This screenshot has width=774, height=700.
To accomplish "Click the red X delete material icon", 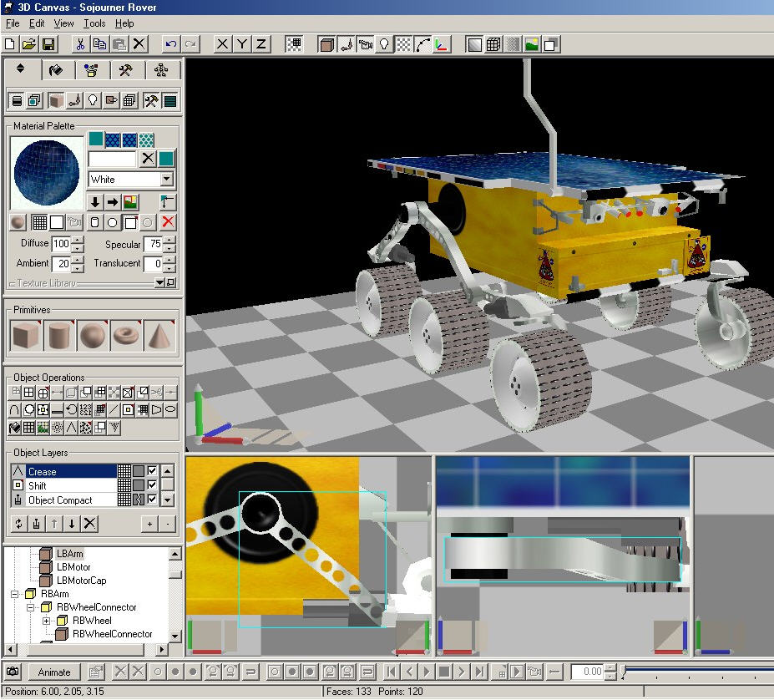I will pos(168,222).
